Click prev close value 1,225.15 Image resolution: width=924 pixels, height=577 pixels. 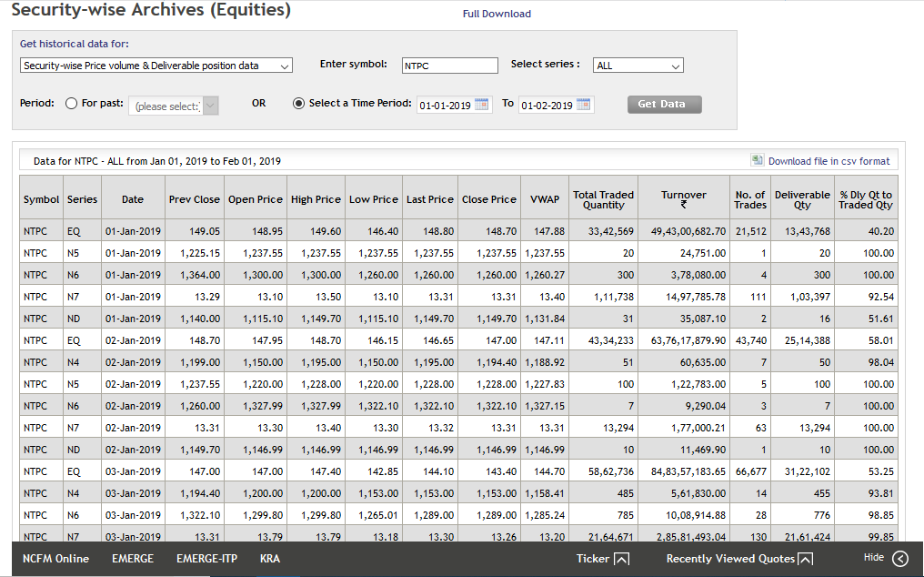click(x=200, y=253)
